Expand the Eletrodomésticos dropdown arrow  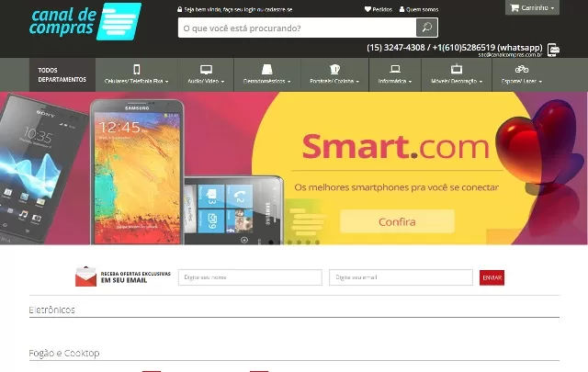[288, 82]
